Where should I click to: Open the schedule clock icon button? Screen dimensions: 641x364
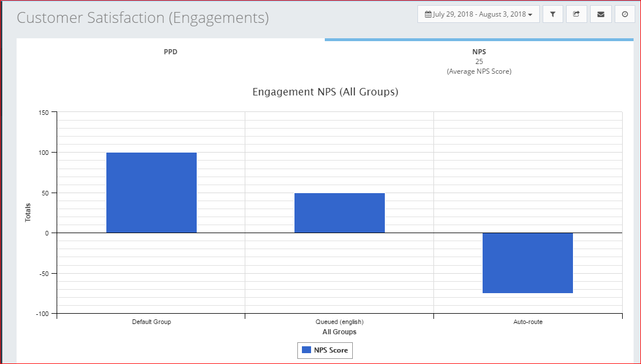tap(624, 14)
